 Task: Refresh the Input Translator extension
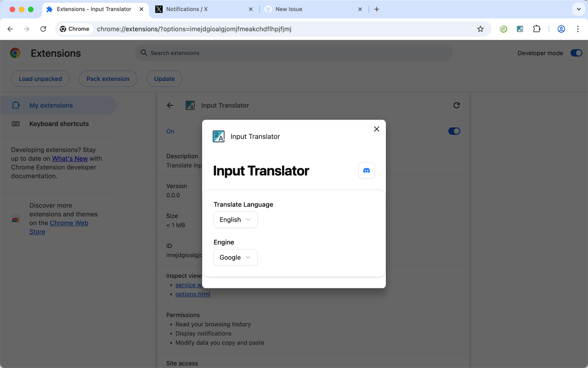tap(456, 105)
